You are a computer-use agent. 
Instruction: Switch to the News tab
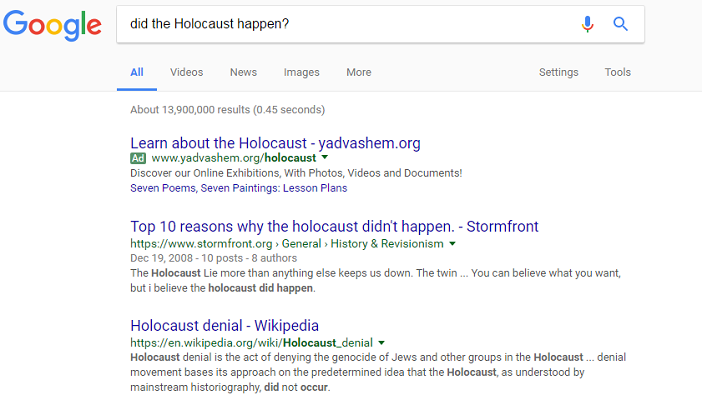(x=243, y=72)
